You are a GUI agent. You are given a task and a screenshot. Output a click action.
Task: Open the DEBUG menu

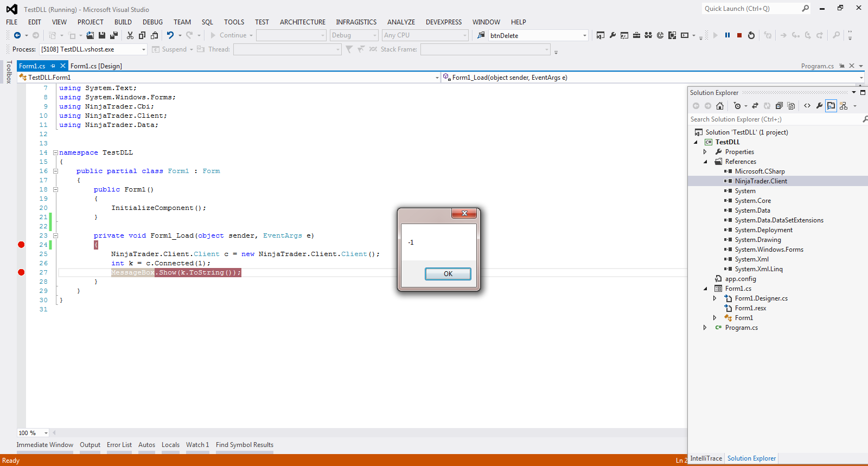click(x=152, y=22)
